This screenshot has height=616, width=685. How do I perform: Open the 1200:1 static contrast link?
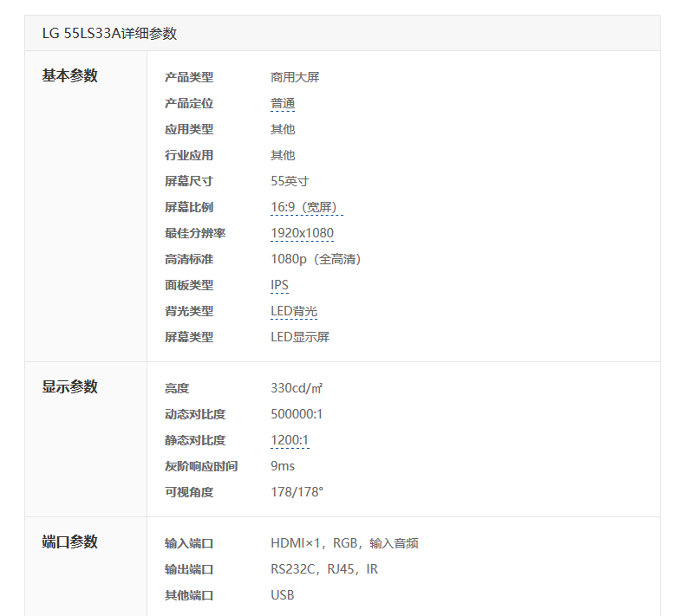click(x=290, y=440)
